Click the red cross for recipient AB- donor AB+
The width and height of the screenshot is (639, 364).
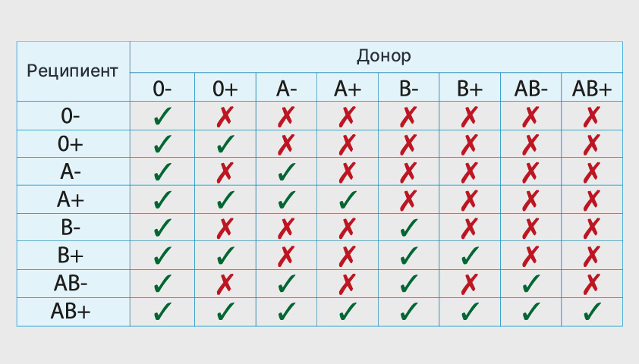591,284
